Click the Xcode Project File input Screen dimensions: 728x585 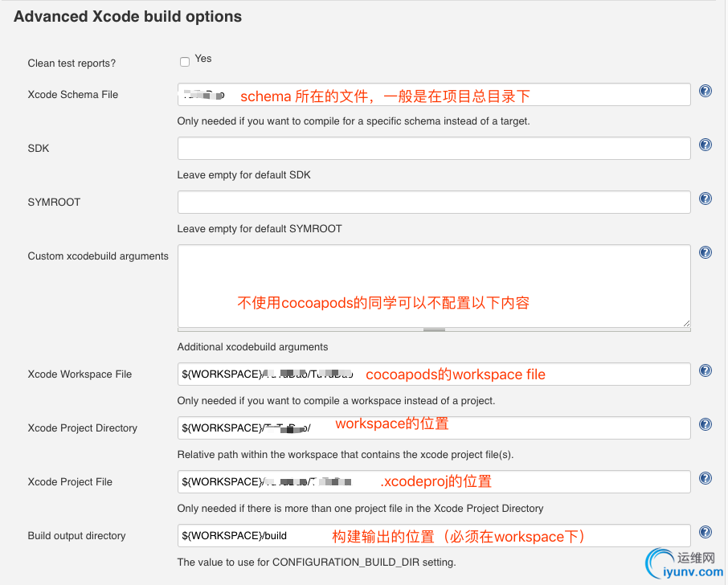(x=434, y=482)
